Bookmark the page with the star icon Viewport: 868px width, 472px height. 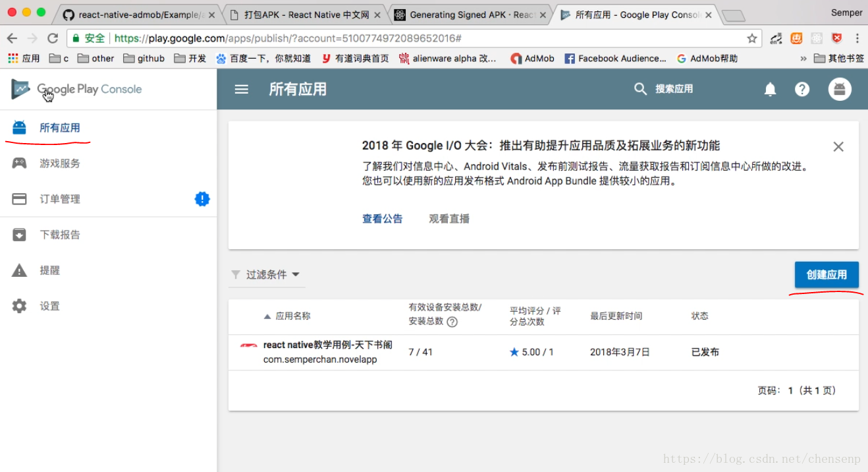click(752, 38)
